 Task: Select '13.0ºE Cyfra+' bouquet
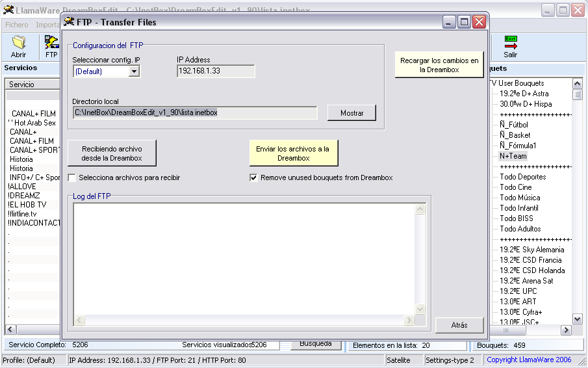[521, 312]
